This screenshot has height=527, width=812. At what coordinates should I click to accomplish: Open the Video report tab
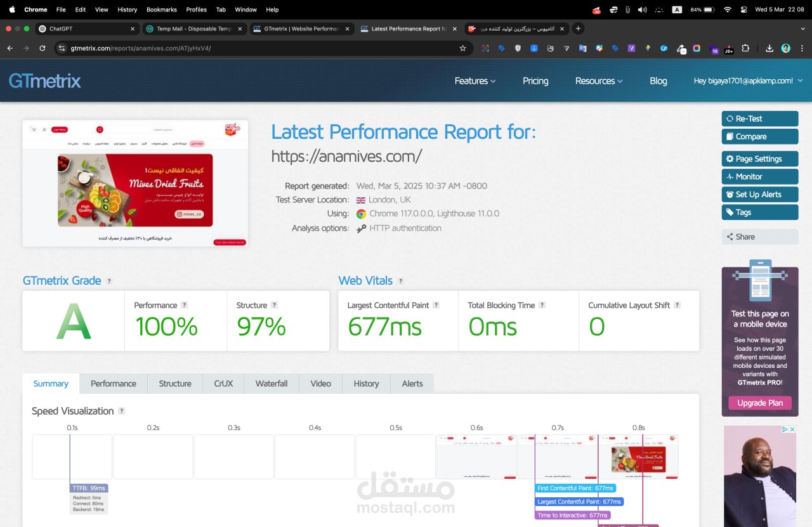pos(320,384)
